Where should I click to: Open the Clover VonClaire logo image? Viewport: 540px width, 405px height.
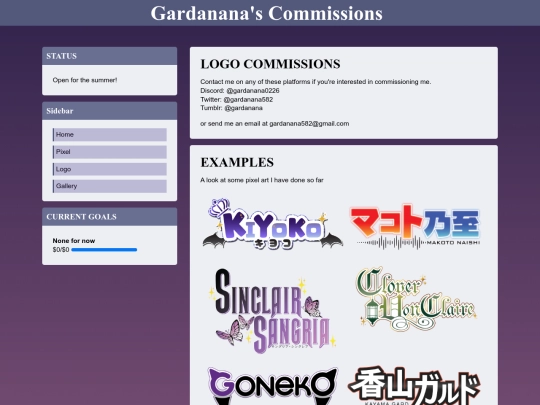(416, 299)
